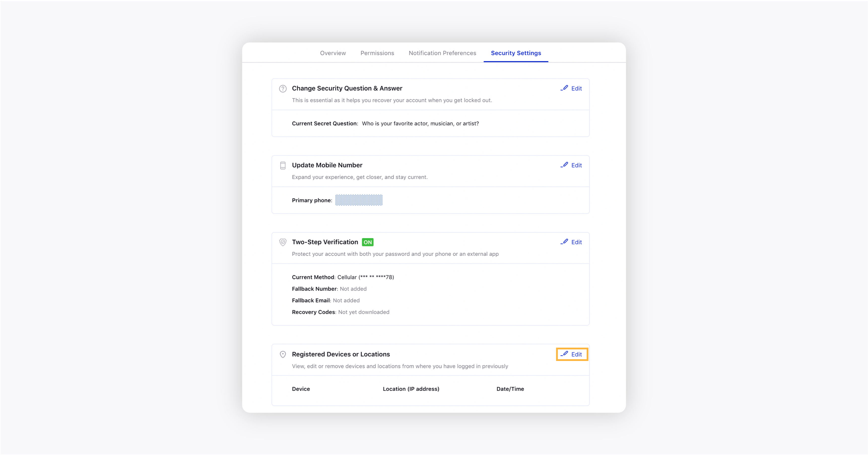Click the location pin icon beside Registered Devices
The height and width of the screenshot is (455, 868).
[x=283, y=354]
